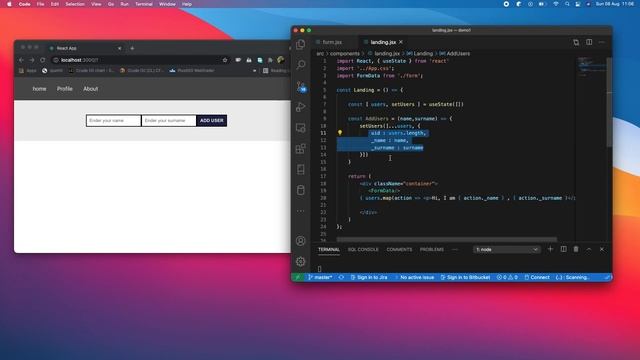Image resolution: width=640 pixels, height=360 pixels.
Task: Select terminal from the node dropdown
Action: tap(507, 249)
